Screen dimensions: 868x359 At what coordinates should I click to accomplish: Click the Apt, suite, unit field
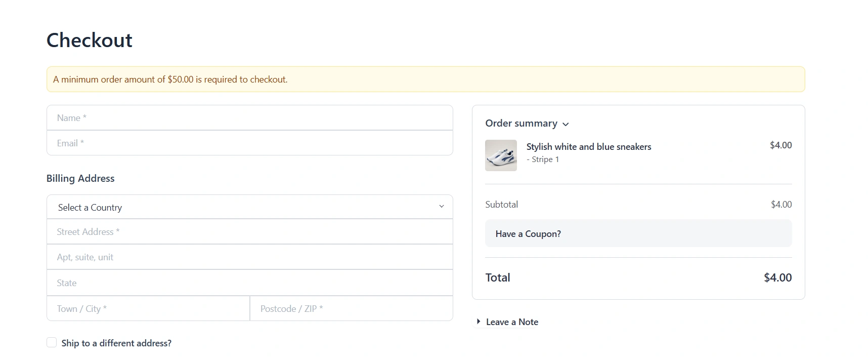click(x=249, y=257)
